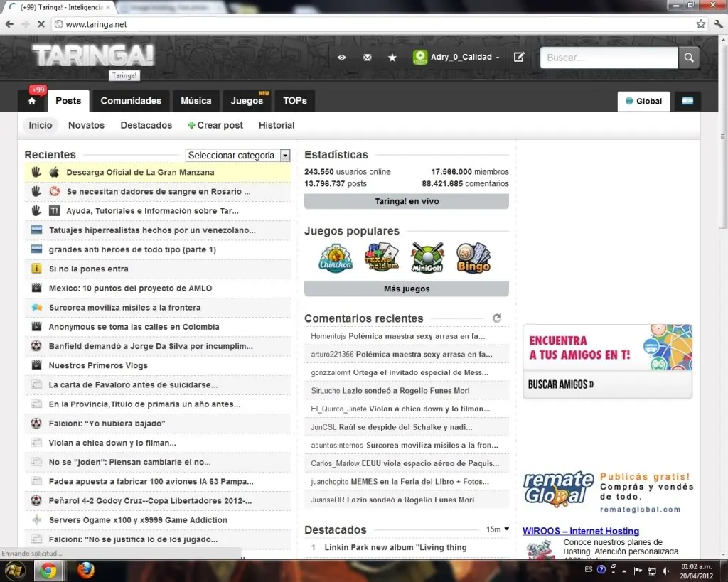The width and height of the screenshot is (728, 582).
Task: Show hidden system tray icons arrow
Action: pos(624,571)
